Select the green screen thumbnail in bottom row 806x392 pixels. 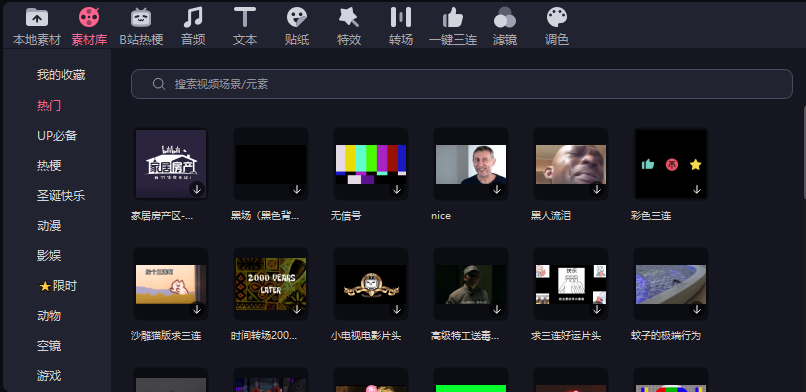[471, 380]
